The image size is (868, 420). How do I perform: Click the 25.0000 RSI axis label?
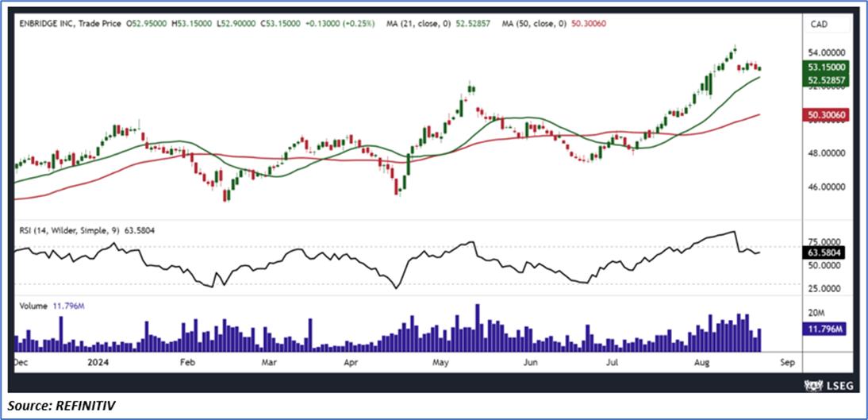point(824,289)
